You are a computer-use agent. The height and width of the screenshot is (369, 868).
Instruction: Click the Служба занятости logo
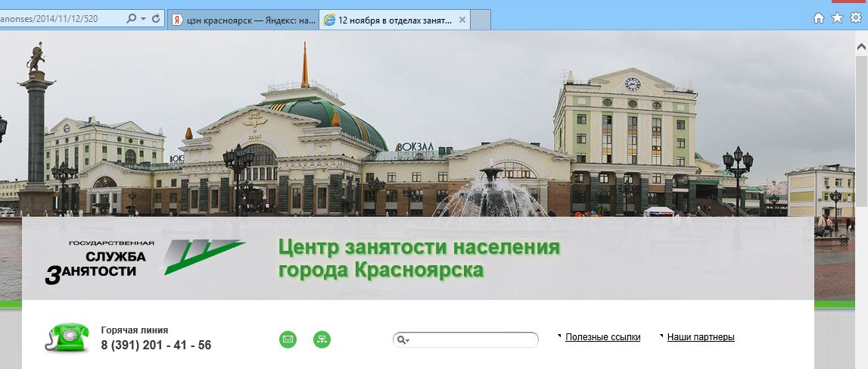[144, 261]
